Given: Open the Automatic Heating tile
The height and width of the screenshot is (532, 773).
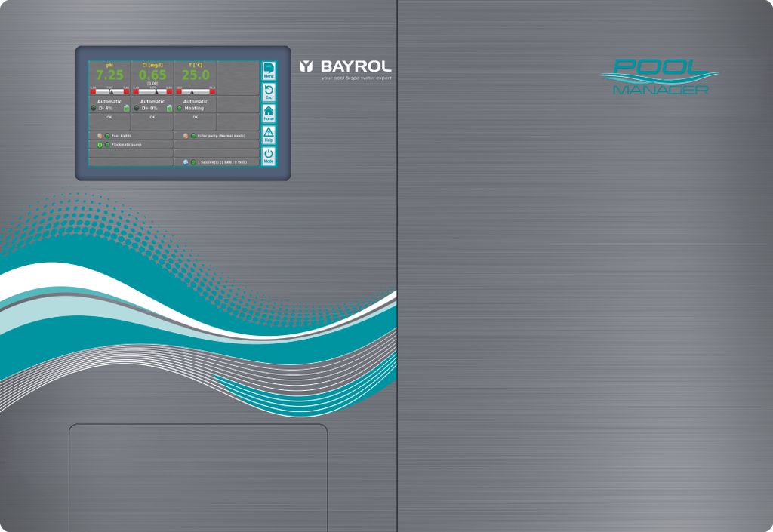Looking at the screenshot, I should (196, 104).
